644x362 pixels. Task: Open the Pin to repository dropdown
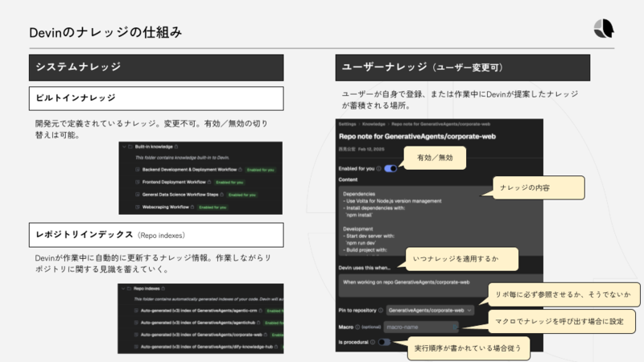430,311
